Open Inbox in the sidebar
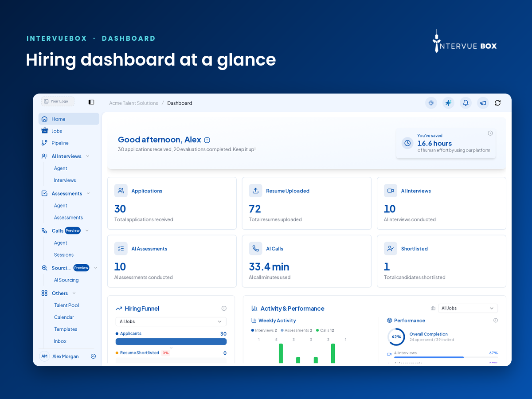 tap(60, 341)
